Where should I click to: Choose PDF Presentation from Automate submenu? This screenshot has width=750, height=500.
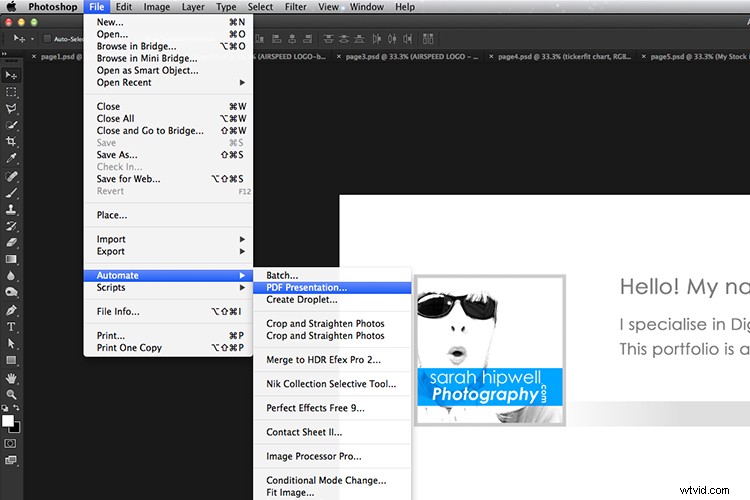click(x=307, y=287)
